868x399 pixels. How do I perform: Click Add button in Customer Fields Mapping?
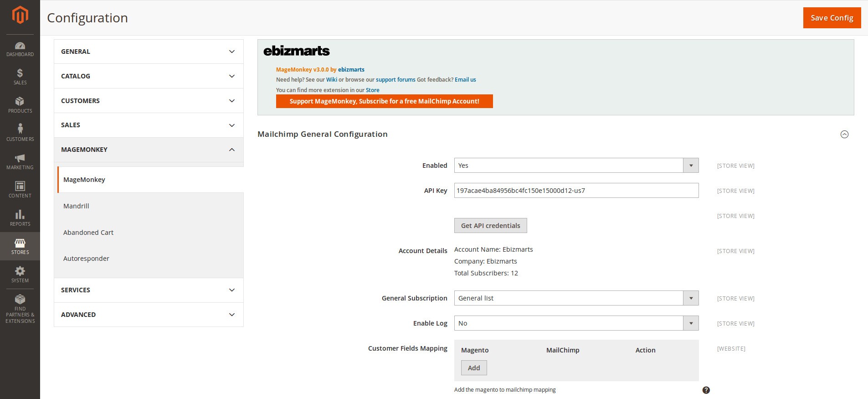tap(474, 368)
